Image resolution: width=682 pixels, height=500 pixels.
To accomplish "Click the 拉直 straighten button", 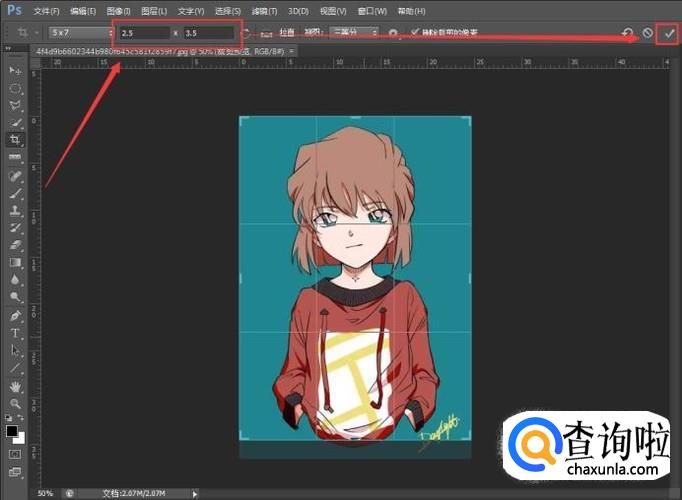I will (x=281, y=33).
